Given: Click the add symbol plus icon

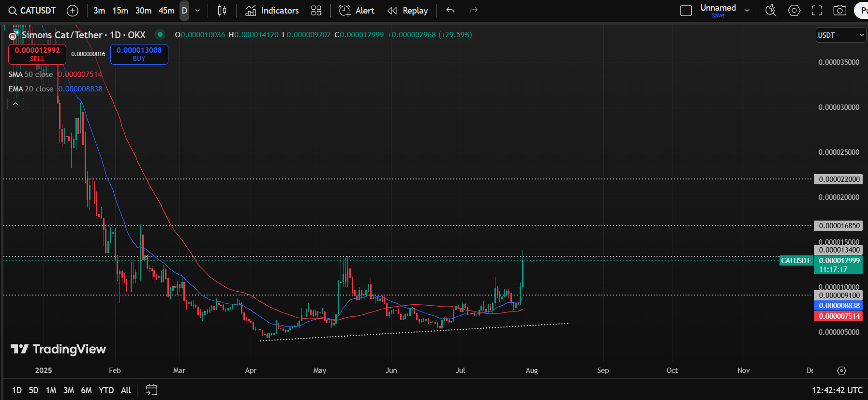Looking at the screenshot, I should click(x=72, y=11).
